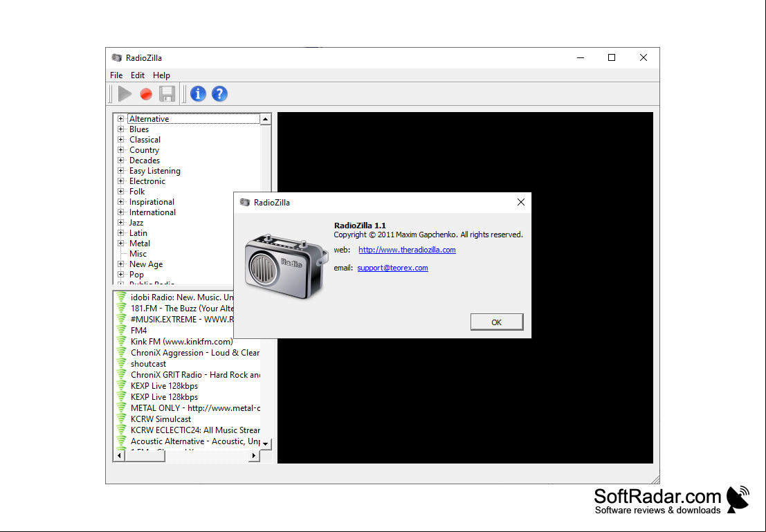The image size is (766, 532).
Task: Close the RadioZilla About dialog
Action: [x=521, y=202]
